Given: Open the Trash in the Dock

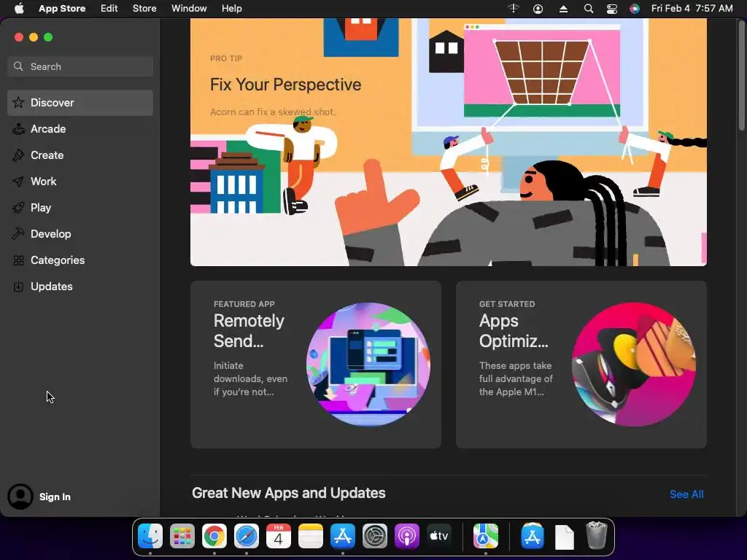Looking at the screenshot, I should tap(596, 536).
